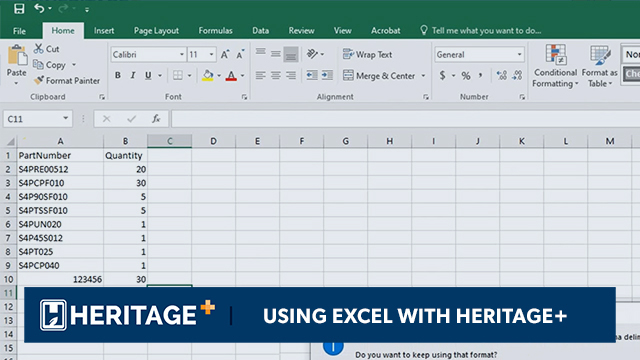
Task: Open the File tab
Action: [x=19, y=31]
